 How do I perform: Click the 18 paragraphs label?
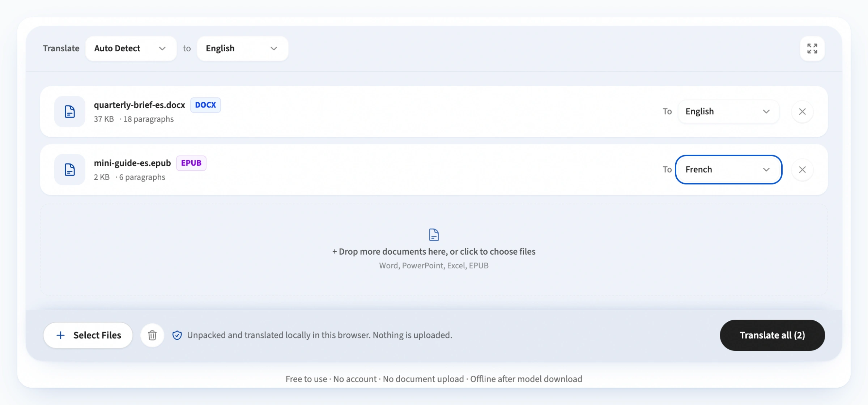coord(148,119)
